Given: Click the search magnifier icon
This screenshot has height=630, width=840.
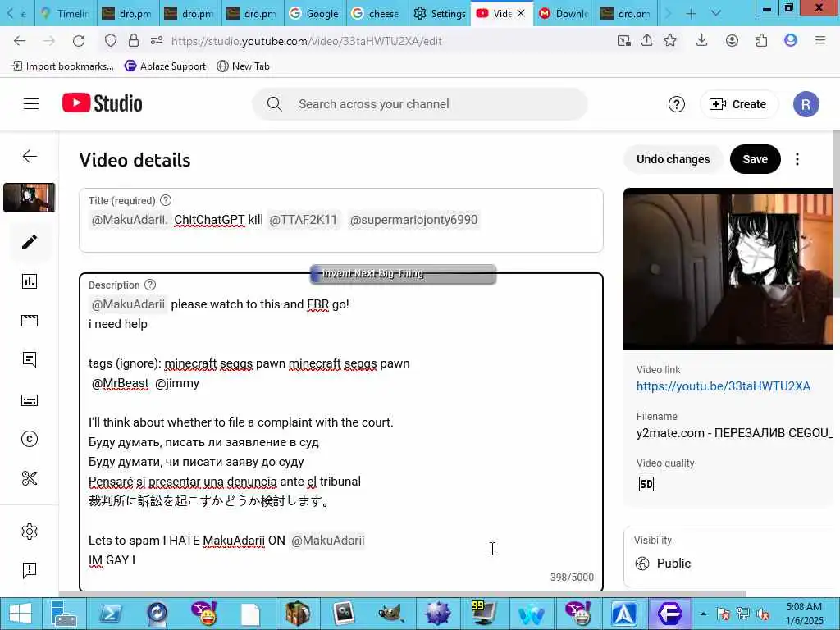Looking at the screenshot, I should (274, 104).
